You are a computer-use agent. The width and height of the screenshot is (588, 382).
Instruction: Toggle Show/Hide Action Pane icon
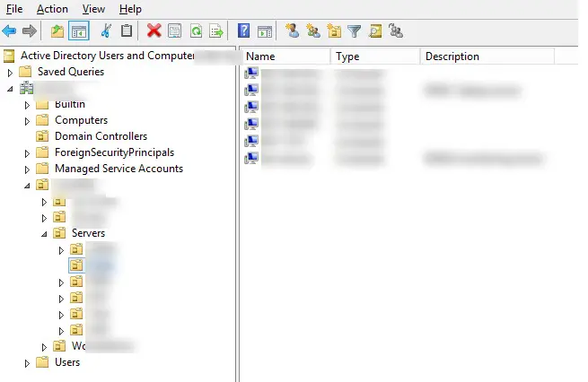click(x=265, y=31)
